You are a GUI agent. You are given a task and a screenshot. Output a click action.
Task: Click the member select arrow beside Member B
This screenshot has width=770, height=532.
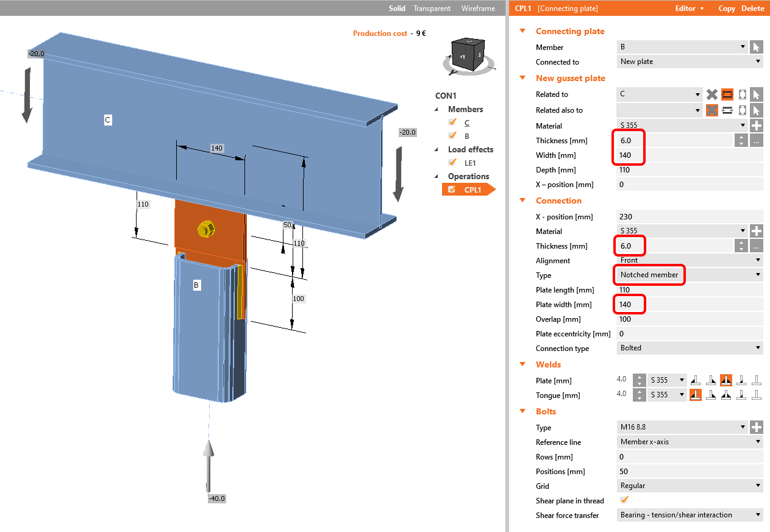click(758, 46)
